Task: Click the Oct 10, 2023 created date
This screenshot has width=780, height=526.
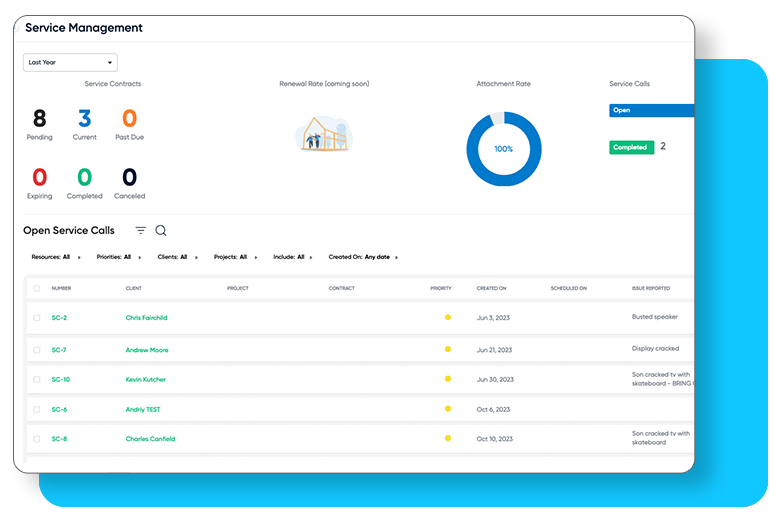Action: pos(494,439)
